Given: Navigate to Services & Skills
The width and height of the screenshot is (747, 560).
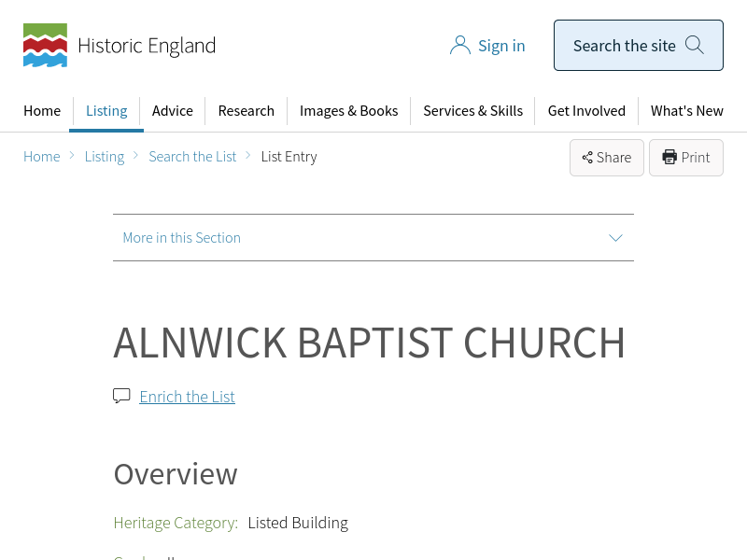Looking at the screenshot, I should 472,110.
